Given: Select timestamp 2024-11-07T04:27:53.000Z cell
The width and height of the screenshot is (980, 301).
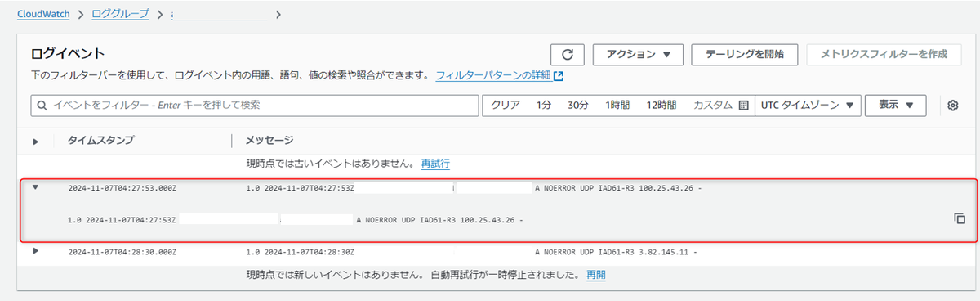Looking at the screenshot, I should (x=122, y=188).
